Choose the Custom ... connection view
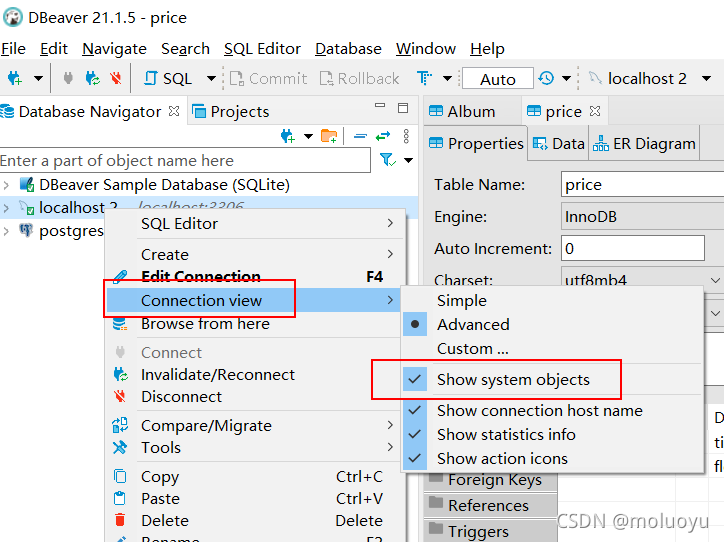Screen dimensions: 724x542 (553, 349)
